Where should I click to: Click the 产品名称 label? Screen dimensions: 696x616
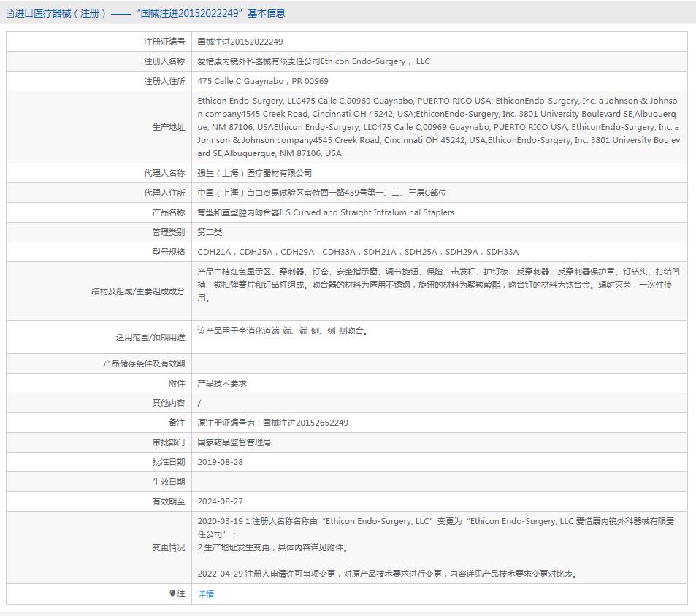[x=169, y=212]
